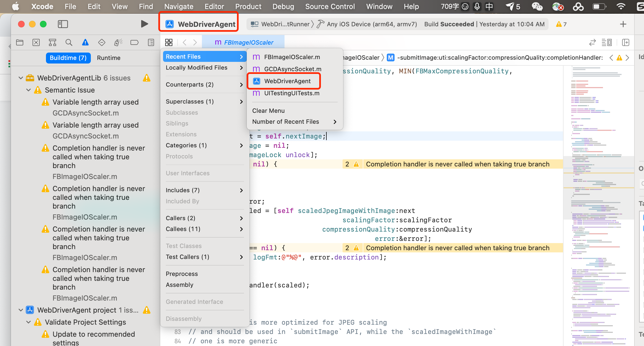The height and width of the screenshot is (346, 644).
Task: Open UITestingUITests.m from recent files
Action: coord(295,93)
